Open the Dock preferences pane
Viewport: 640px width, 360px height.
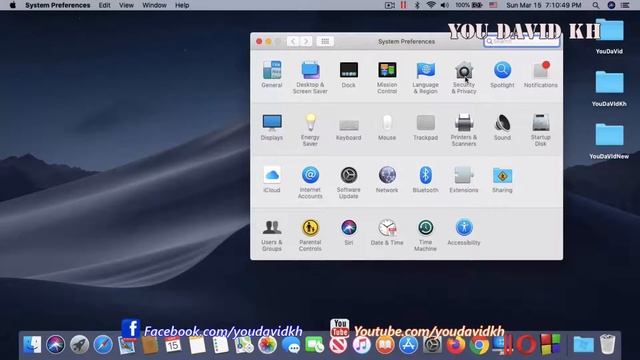pyautogui.click(x=349, y=74)
